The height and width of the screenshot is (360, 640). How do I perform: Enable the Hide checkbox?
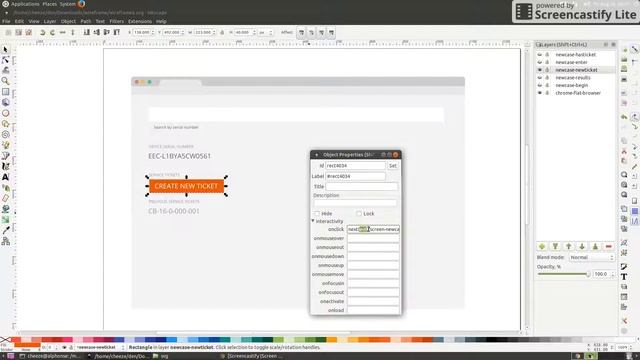pos(317,213)
